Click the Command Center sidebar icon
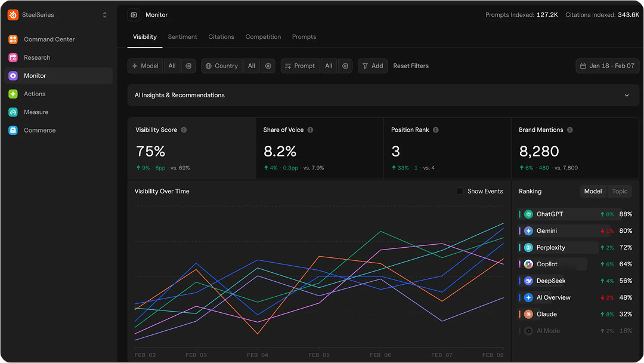The height and width of the screenshot is (363, 644). [x=13, y=39]
